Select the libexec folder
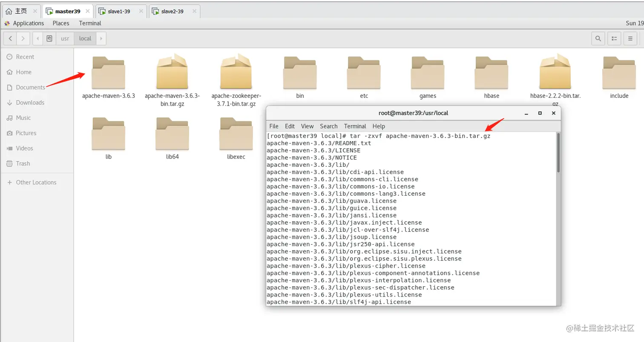 tap(236, 138)
